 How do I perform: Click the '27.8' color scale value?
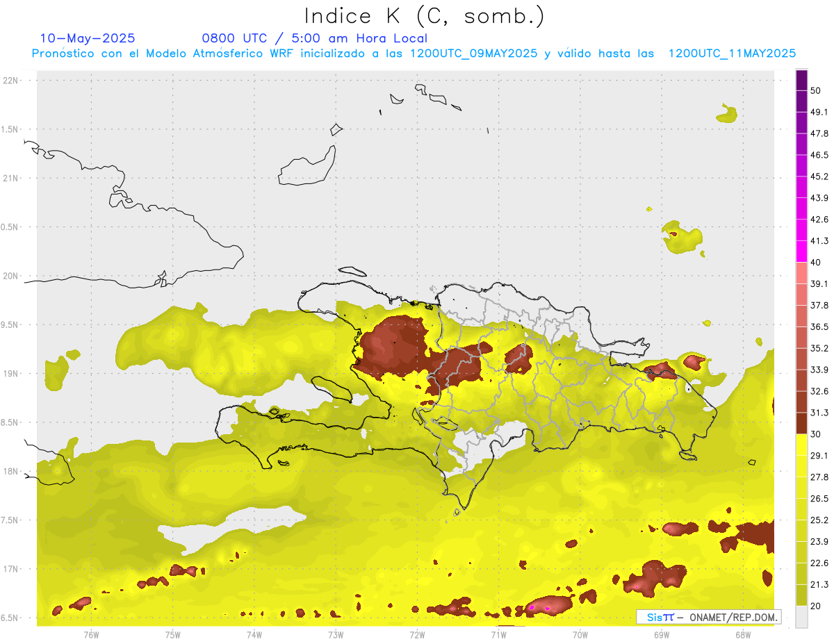819,477
